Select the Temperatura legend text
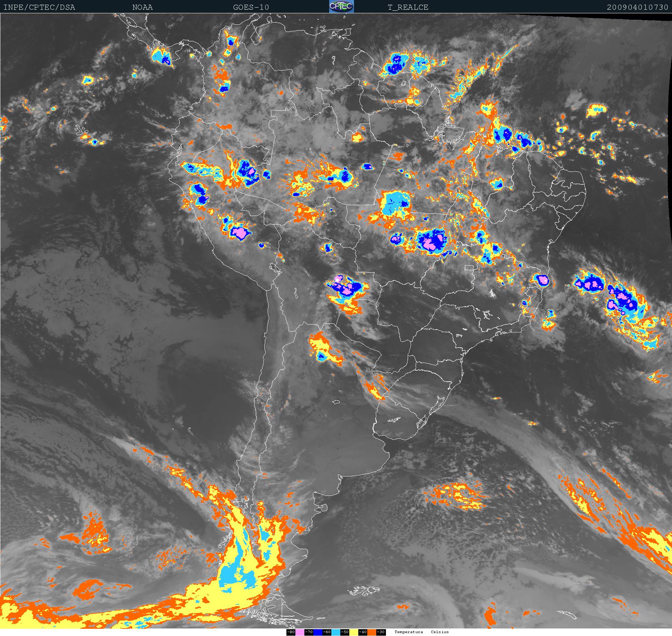Image resolution: width=672 pixels, height=636 pixels. pos(409,632)
